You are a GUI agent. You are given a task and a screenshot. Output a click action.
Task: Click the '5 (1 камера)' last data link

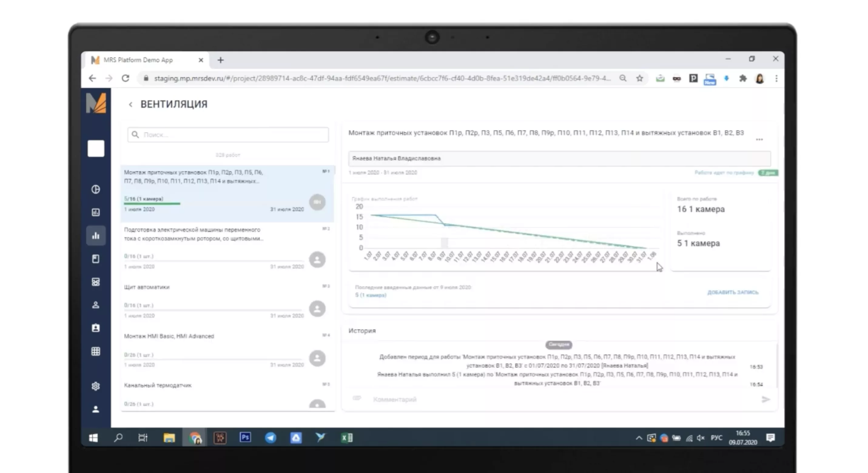click(x=371, y=295)
